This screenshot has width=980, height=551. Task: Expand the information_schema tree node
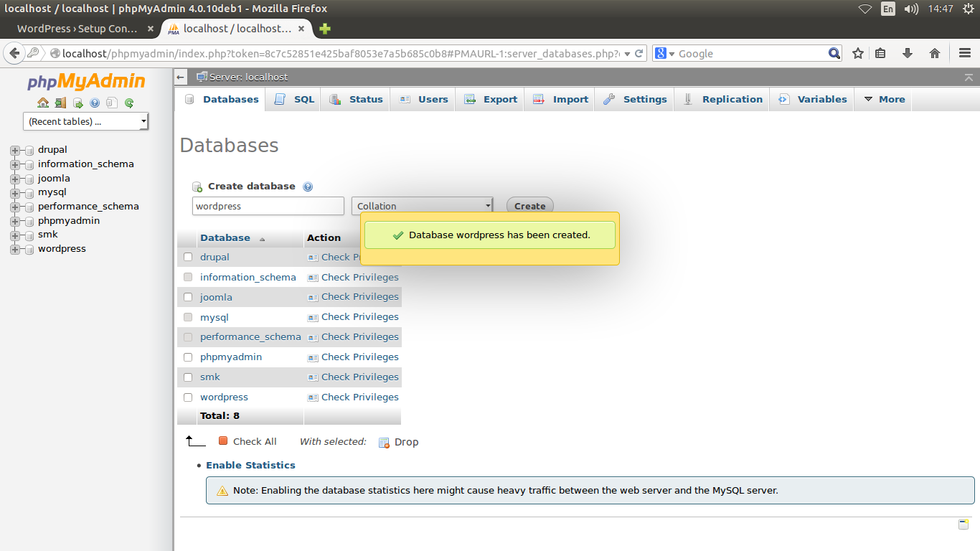tap(14, 164)
